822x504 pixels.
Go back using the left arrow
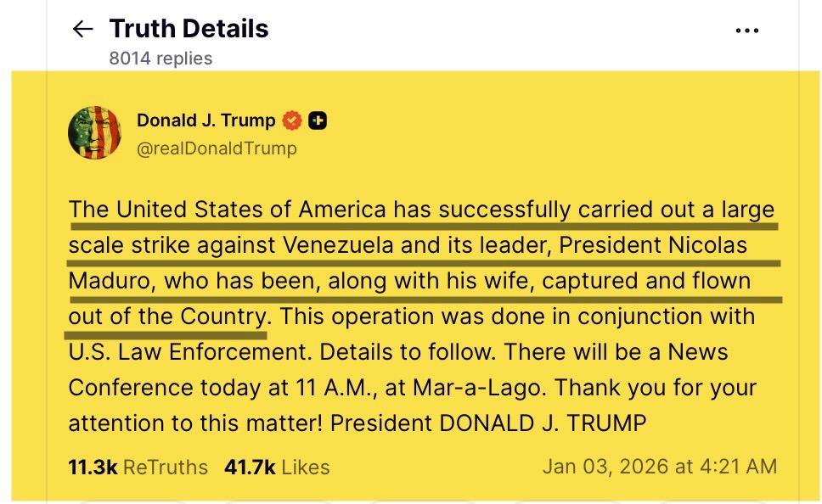(x=82, y=30)
